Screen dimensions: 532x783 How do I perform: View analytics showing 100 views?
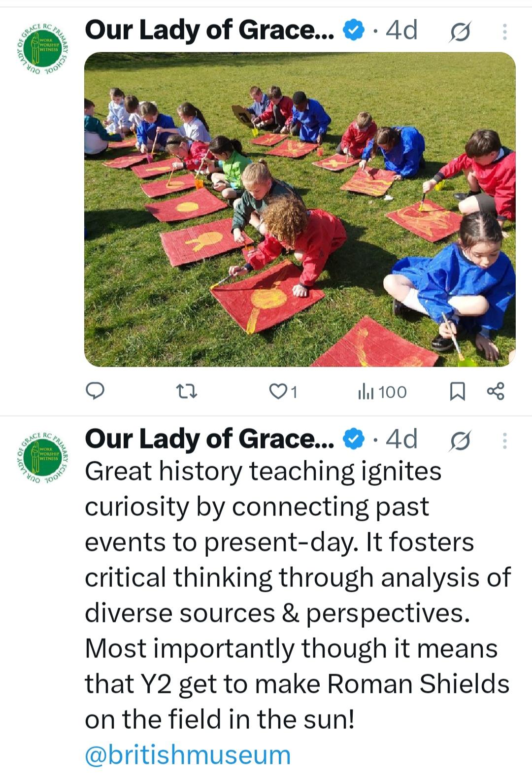[x=382, y=392]
